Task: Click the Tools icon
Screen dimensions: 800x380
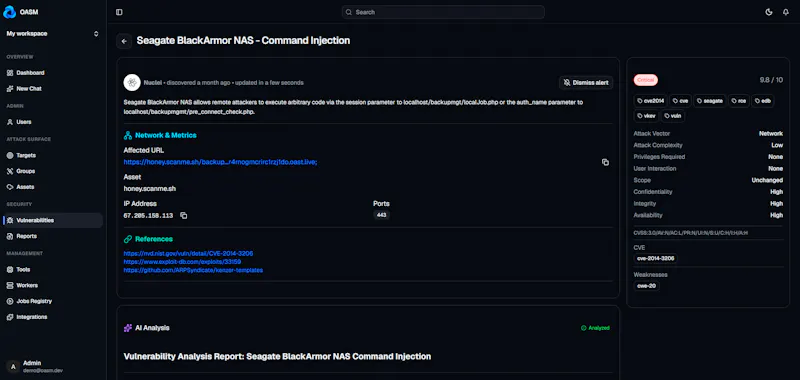Action: point(10,269)
